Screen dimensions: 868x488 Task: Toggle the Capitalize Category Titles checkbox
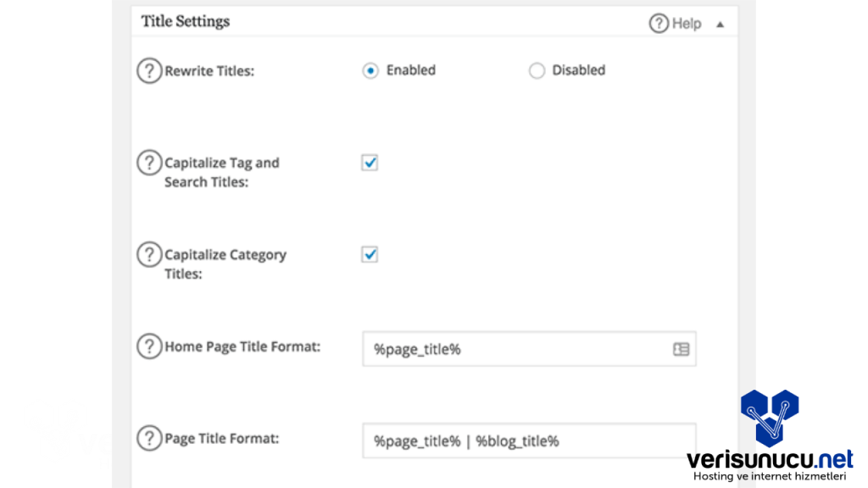click(x=370, y=254)
